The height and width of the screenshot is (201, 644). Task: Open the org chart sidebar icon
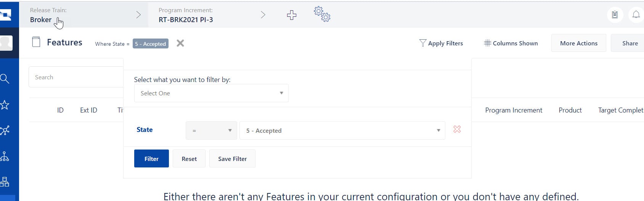(5, 182)
